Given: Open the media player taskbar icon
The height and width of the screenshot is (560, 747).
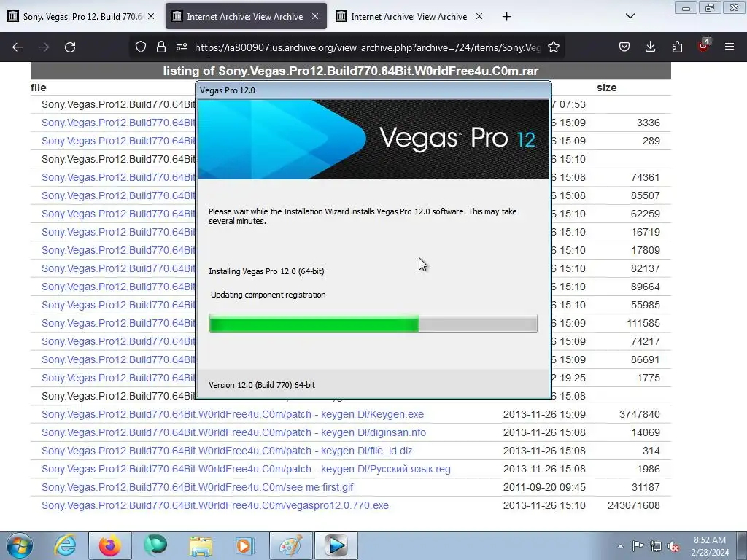Looking at the screenshot, I should click(x=244, y=545).
